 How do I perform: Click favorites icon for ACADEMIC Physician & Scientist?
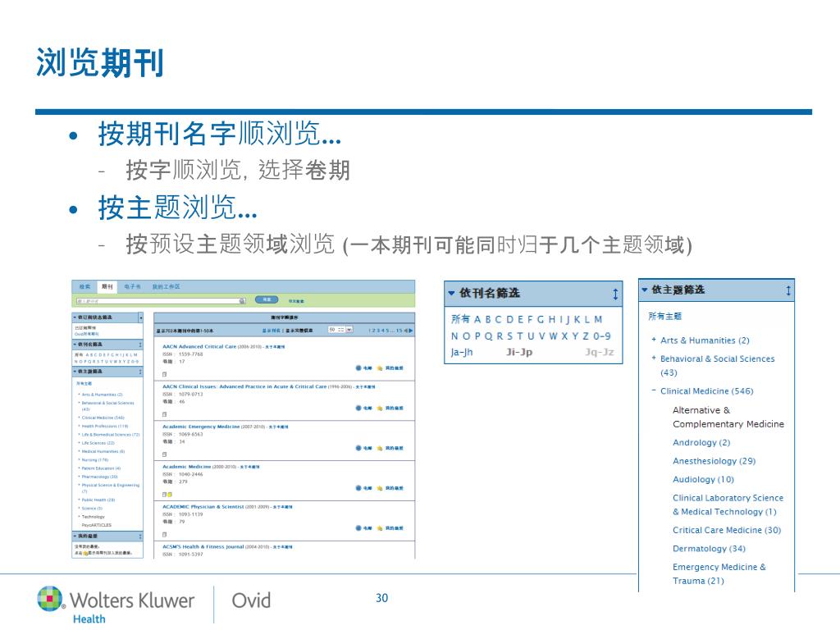pyautogui.click(x=380, y=528)
